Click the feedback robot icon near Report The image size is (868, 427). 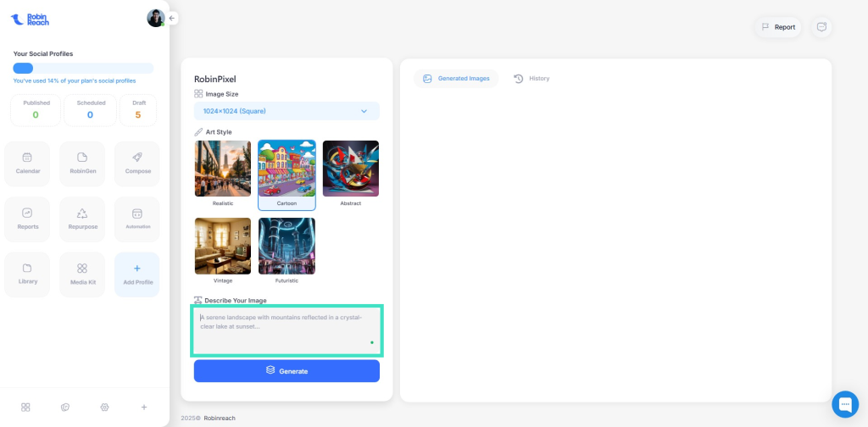pos(821,27)
